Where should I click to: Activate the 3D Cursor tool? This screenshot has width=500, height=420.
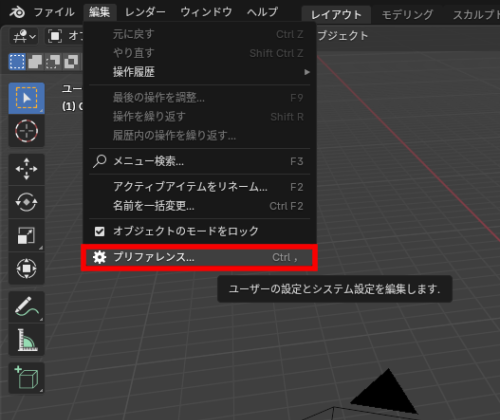coord(26,131)
